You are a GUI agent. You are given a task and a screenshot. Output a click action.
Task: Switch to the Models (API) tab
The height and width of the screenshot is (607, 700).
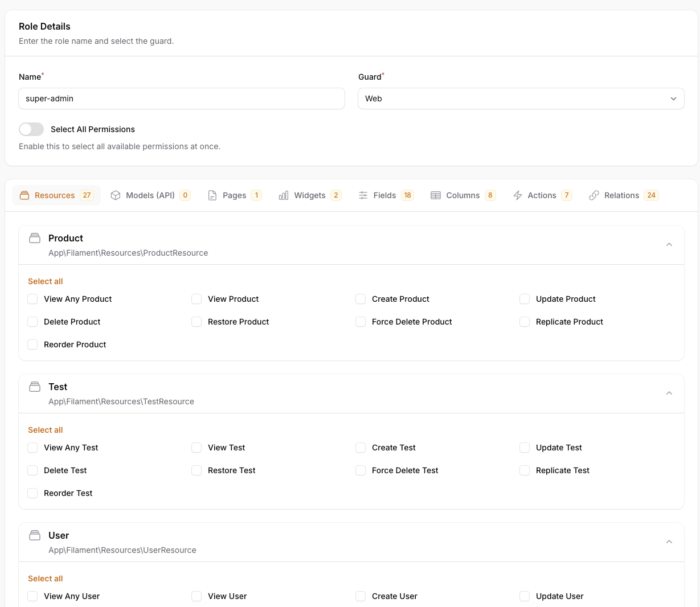(150, 195)
